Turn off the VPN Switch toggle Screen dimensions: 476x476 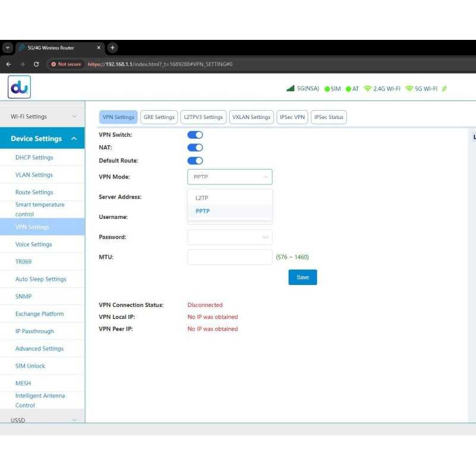click(195, 135)
